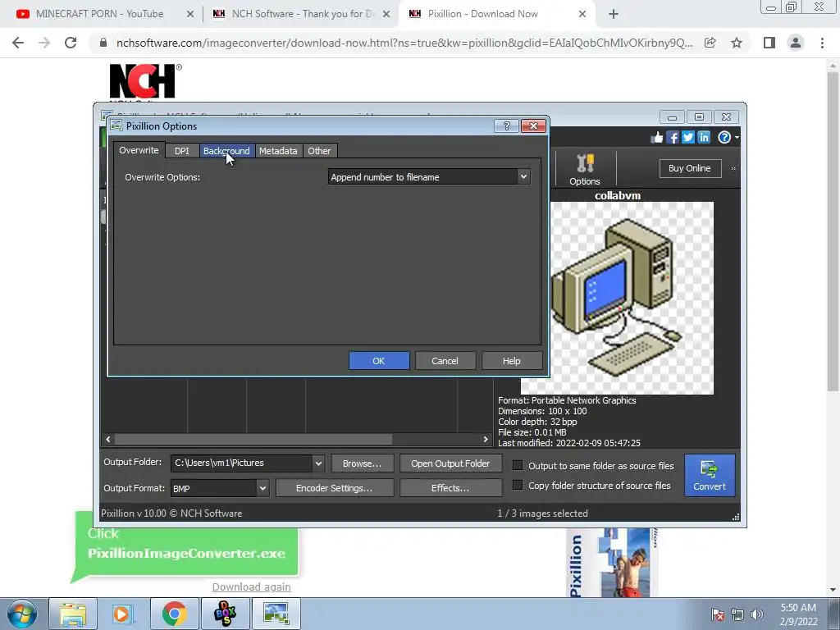
Task: Click the volume speaker tray icon
Action: point(756,614)
